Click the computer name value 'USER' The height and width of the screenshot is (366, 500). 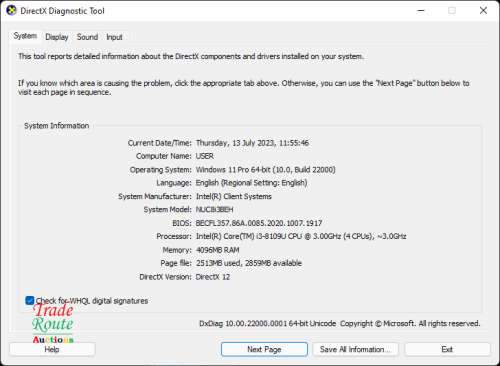coord(205,156)
